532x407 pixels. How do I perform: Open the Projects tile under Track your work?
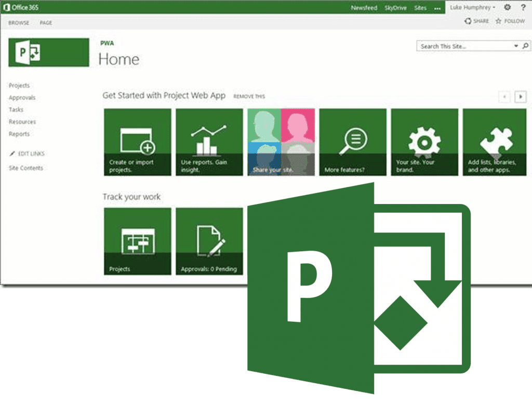137,241
